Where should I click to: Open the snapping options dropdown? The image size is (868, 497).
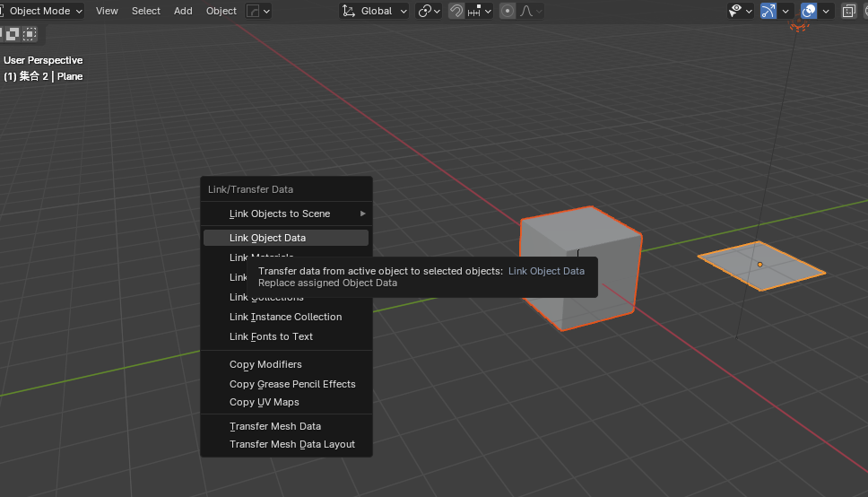coord(480,11)
